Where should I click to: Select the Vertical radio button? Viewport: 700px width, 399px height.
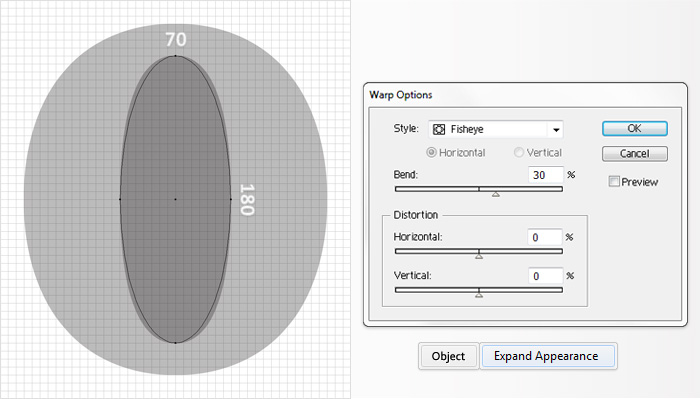519,153
